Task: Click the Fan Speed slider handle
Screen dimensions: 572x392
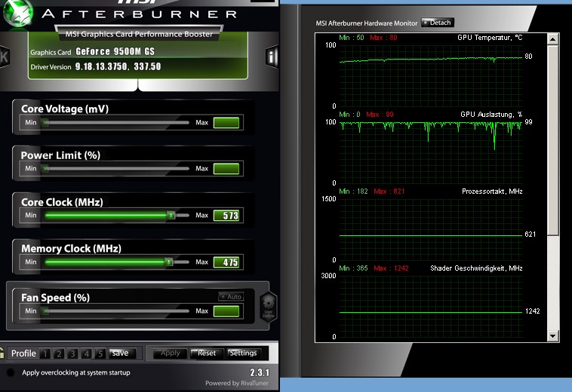Action: (x=45, y=311)
